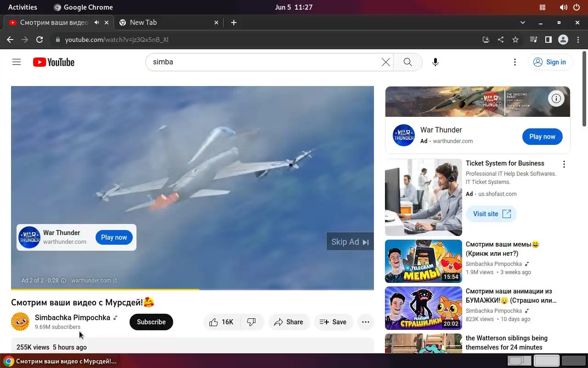This screenshot has width=588, height=368.
Task: Reload the page
Action: pos(40,40)
